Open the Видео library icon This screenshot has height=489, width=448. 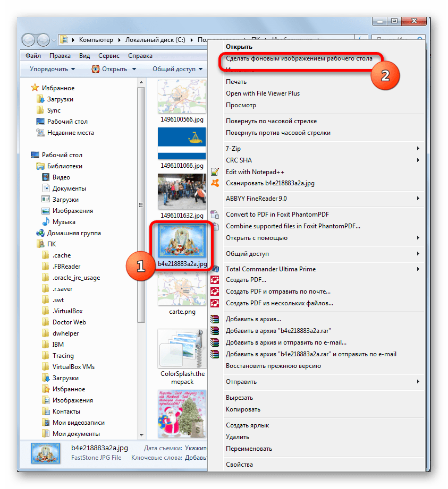point(46,177)
